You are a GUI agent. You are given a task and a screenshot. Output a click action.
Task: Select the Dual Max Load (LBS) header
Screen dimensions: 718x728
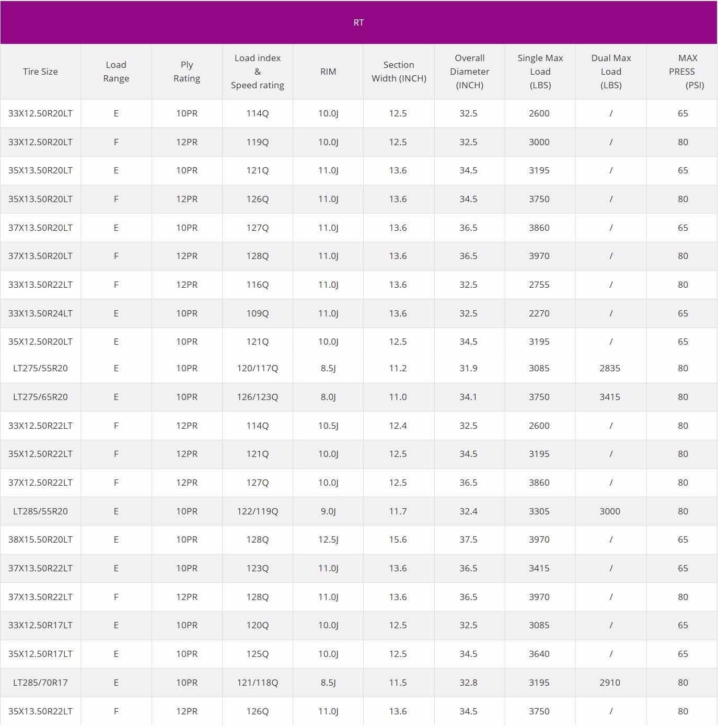pos(611,72)
